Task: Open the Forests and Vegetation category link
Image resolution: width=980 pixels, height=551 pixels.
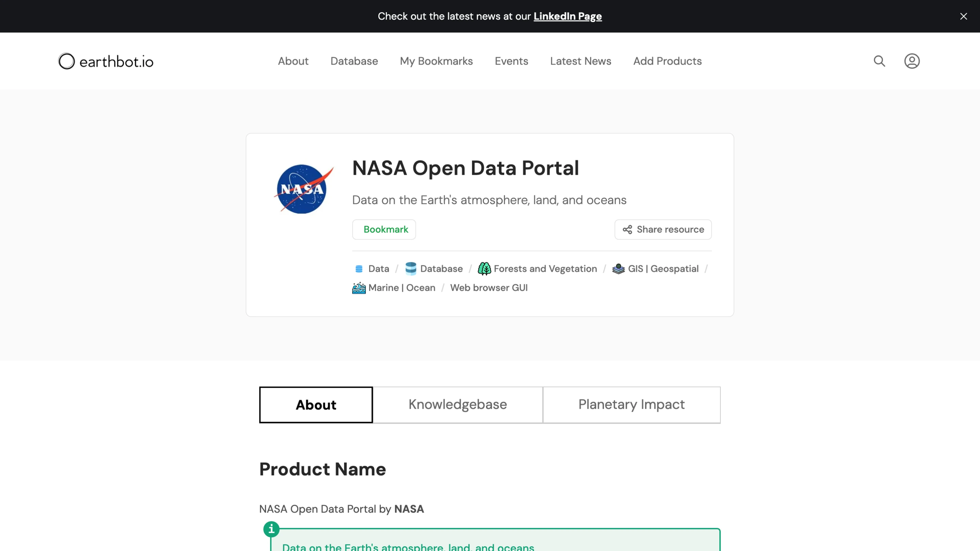Action: (545, 269)
